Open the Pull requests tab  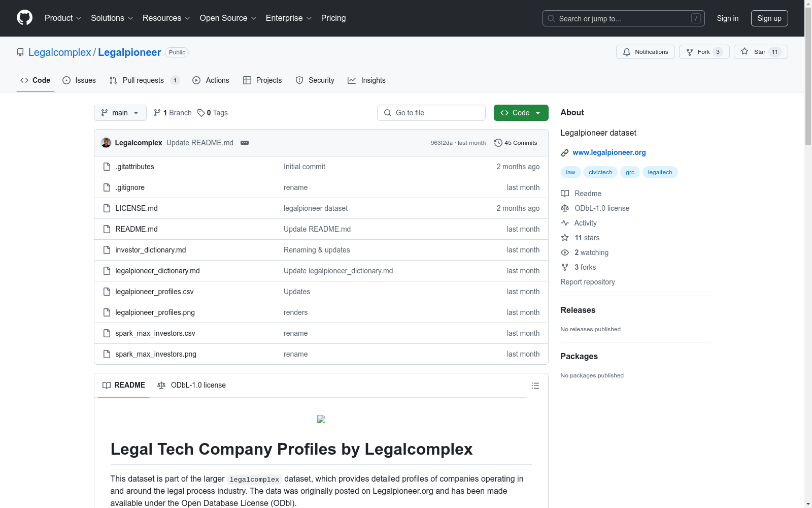pos(145,80)
